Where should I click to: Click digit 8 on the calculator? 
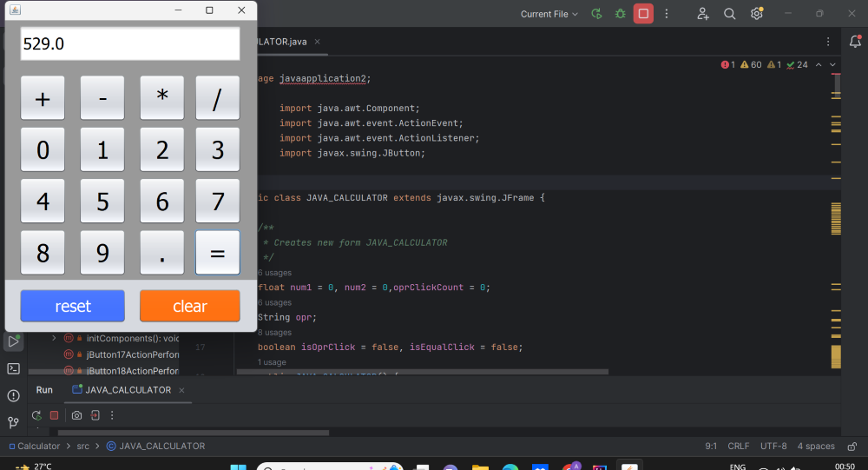coord(43,253)
